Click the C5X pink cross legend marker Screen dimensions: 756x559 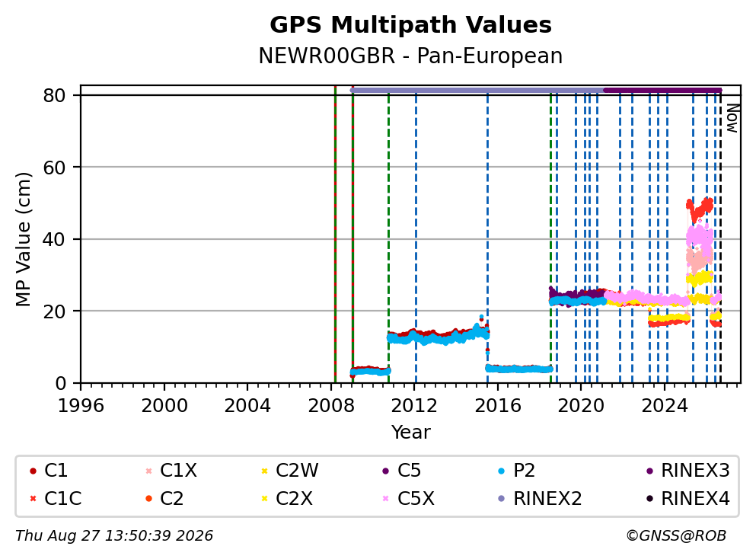386,499
